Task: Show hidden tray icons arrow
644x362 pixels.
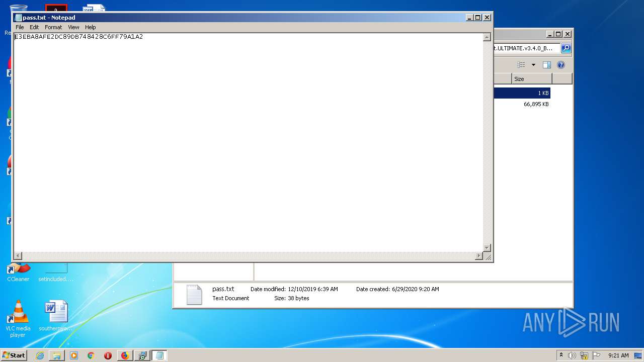Action: (561, 355)
